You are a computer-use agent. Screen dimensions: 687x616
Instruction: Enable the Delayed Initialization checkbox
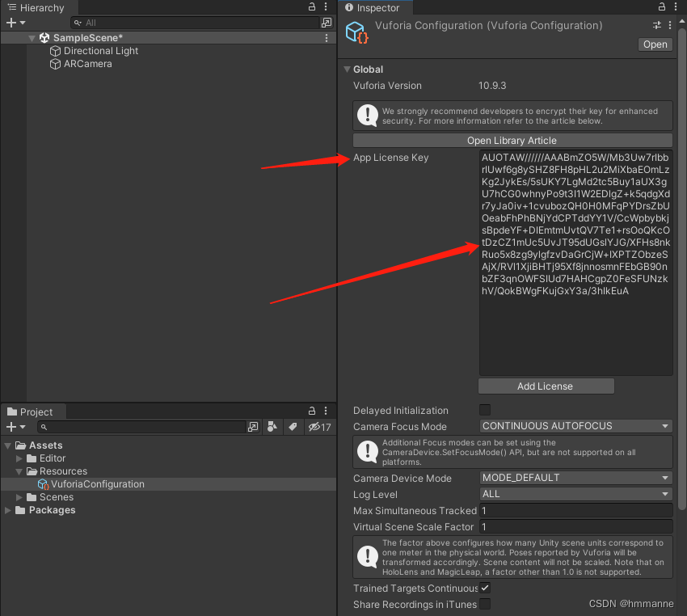tap(484, 411)
